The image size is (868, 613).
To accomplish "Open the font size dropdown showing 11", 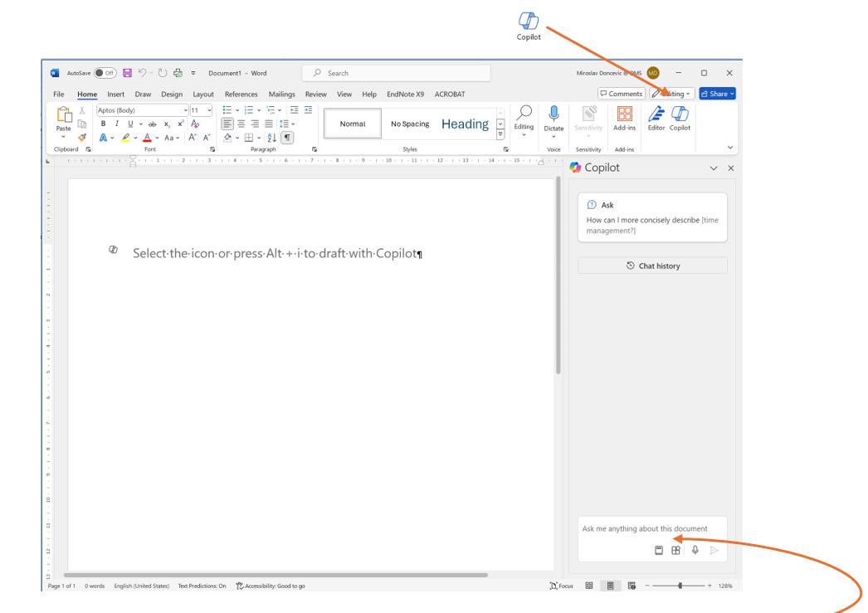I will 209,110.
